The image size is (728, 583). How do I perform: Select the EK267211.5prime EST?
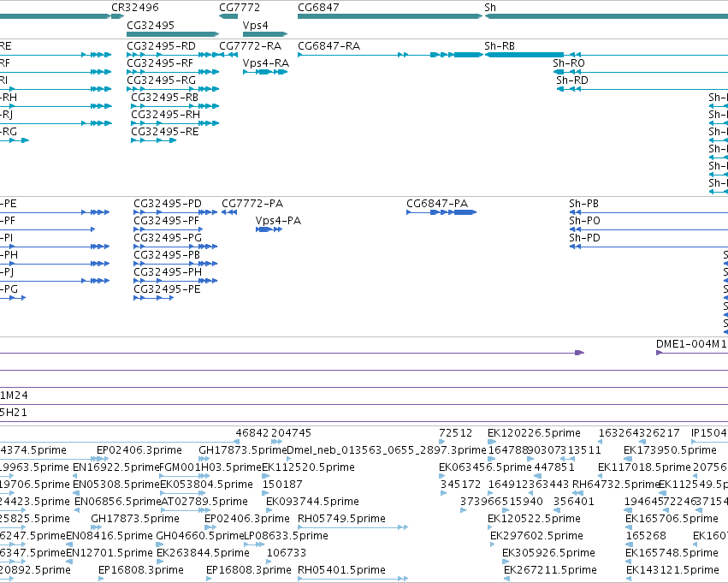[x=550, y=570]
